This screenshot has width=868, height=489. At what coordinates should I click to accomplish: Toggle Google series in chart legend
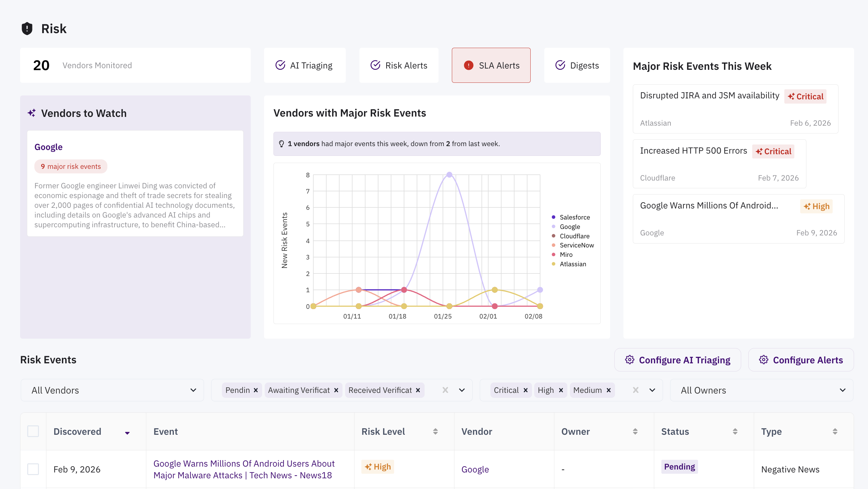[570, 227]
